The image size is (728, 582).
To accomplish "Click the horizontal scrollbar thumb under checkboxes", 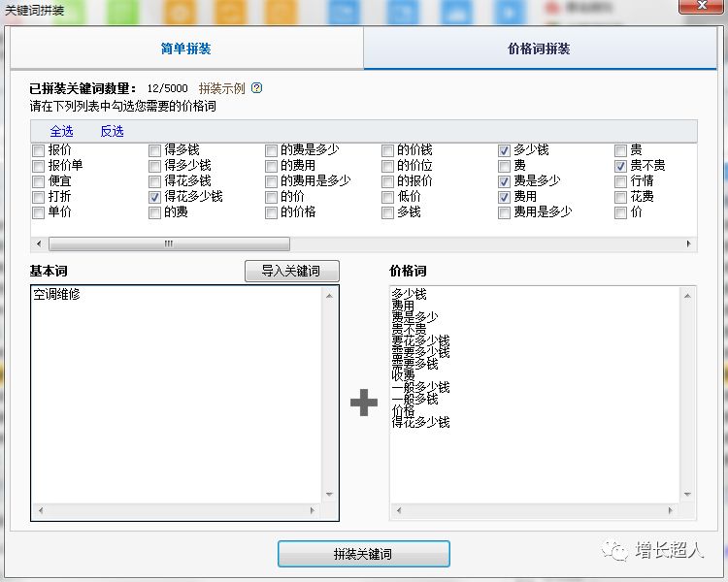I will (169, 244).
